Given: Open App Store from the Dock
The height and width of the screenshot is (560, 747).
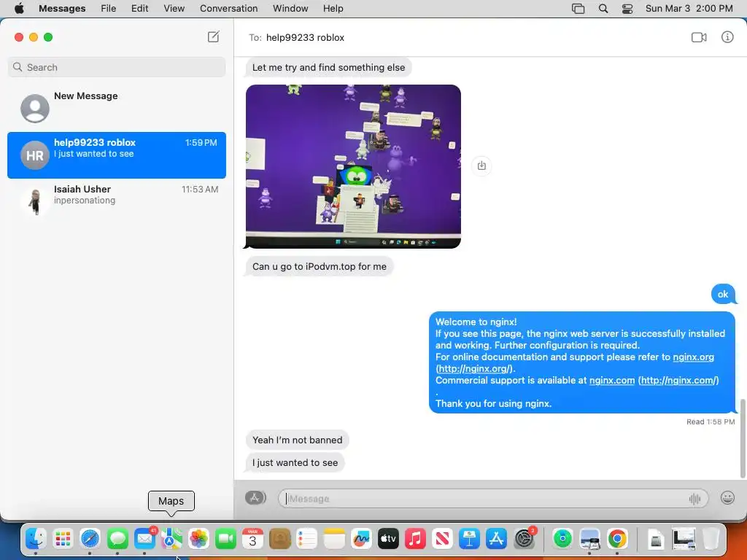Looking at the screenshot, I should 496,539.
